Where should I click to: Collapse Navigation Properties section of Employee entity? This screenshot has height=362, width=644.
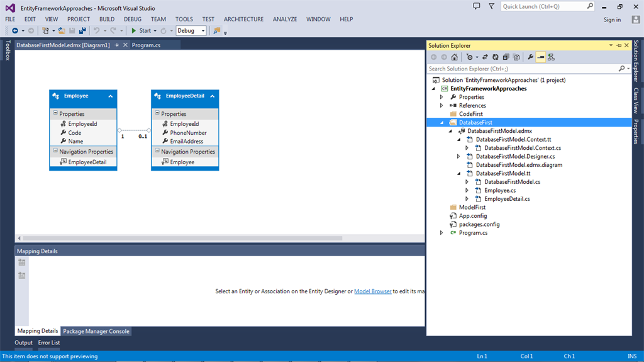[x=55, y=151]
